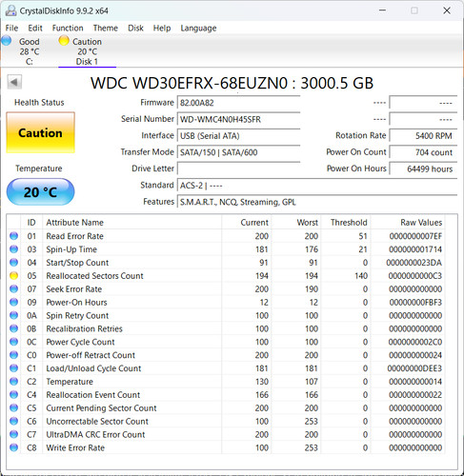Screen dimensions: 464x476
Task: Click the Current column header
Action: tap(246, 223)
